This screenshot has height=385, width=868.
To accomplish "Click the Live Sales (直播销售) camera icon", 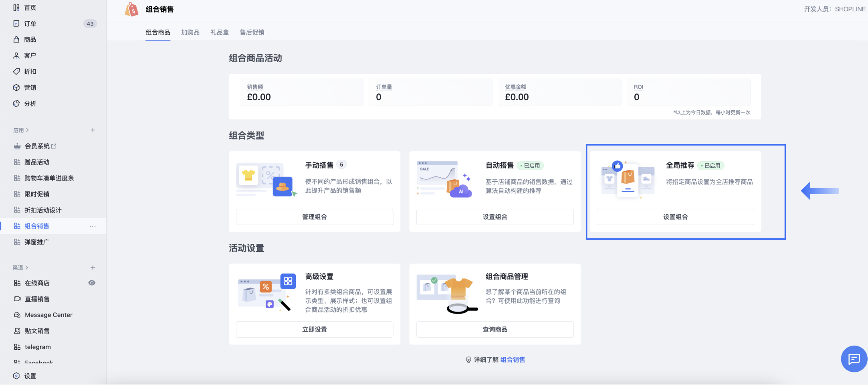I will 17,299.
